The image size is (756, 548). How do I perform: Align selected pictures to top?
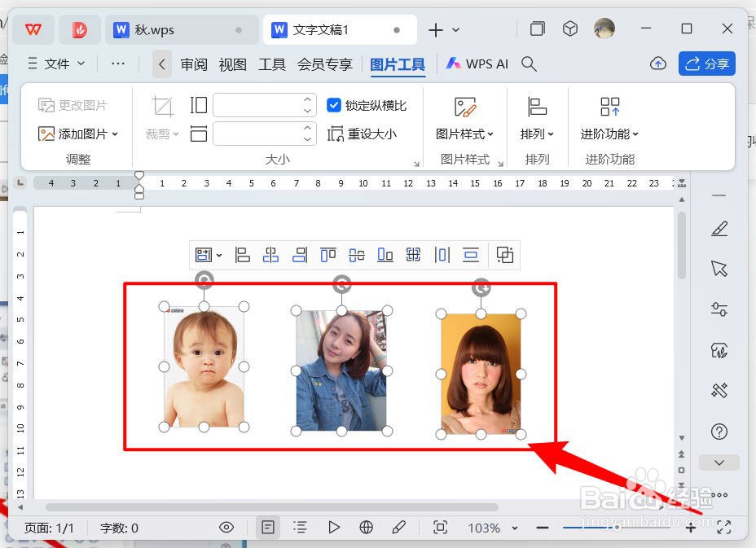327,255
